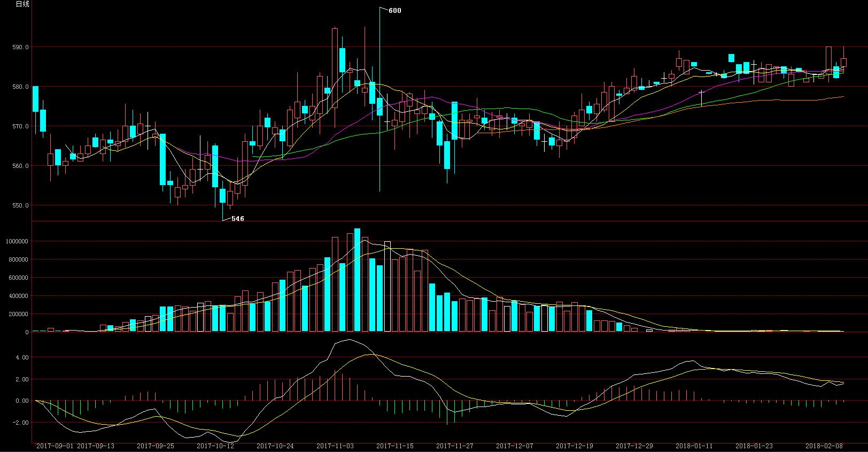
Task: Click the 580.0 price axis label
Action: click(x=21, y=87)
